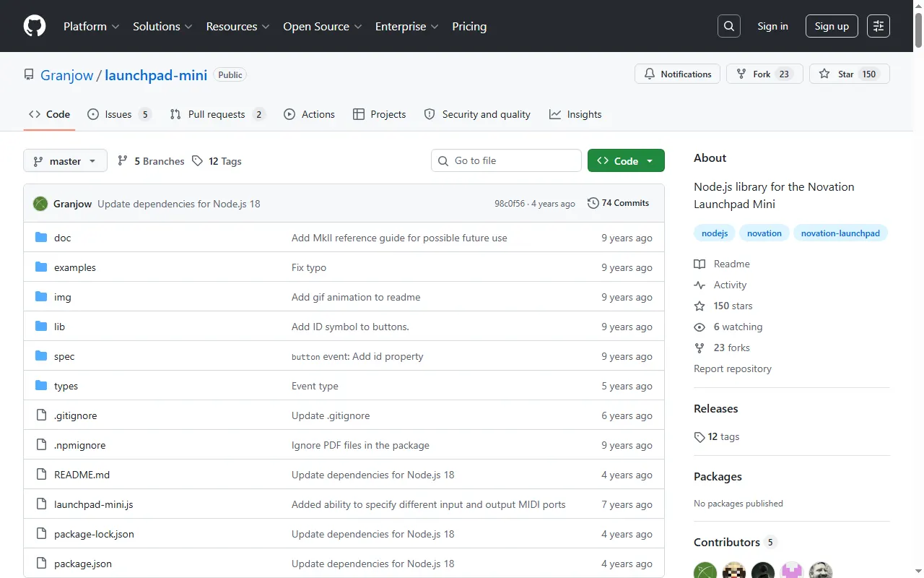Click the package.json file icon
Screen dimensions: 924x578
[x=41, y=564]
